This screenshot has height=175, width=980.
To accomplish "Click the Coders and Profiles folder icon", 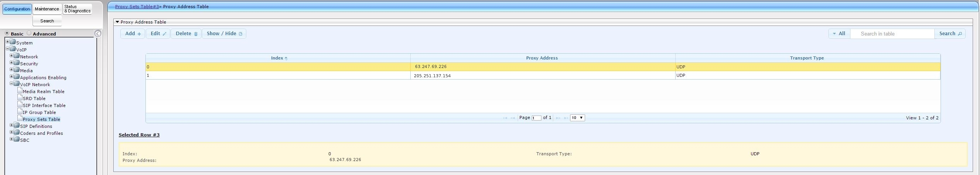I will (17, 132).
